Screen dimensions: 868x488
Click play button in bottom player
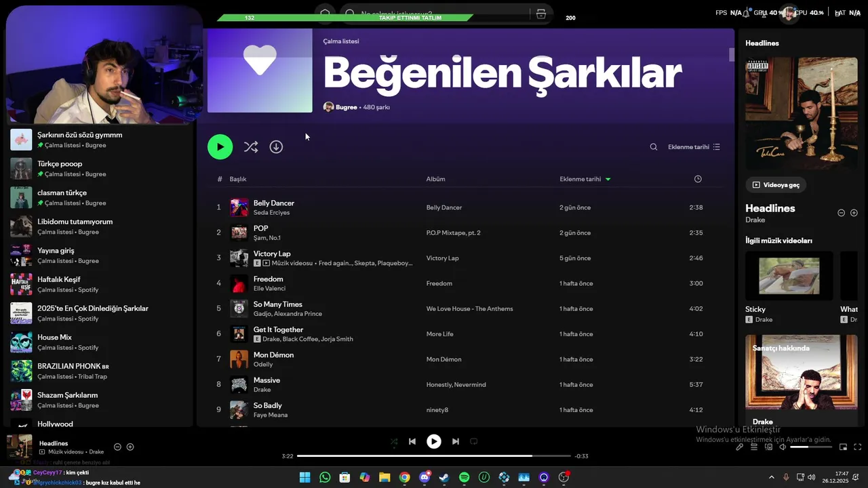pyautogui.click(x=434, y=441)
